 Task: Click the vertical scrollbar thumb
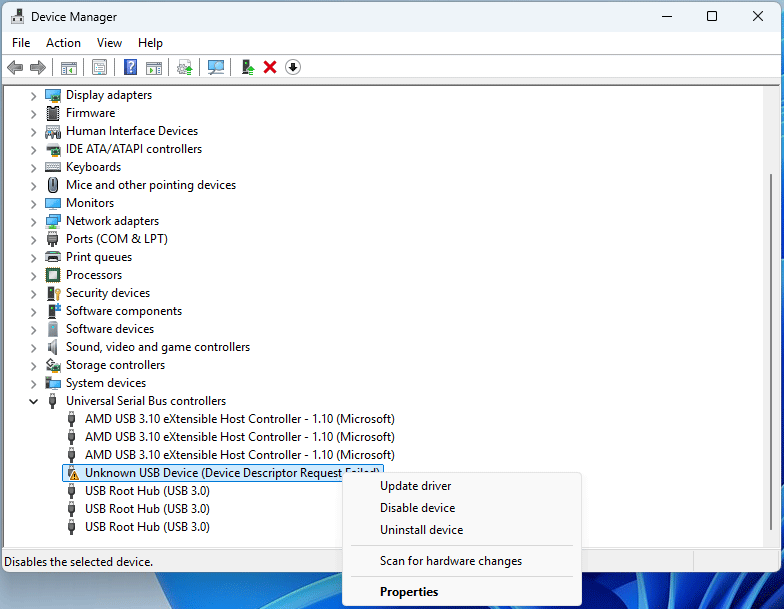point(770,352)
